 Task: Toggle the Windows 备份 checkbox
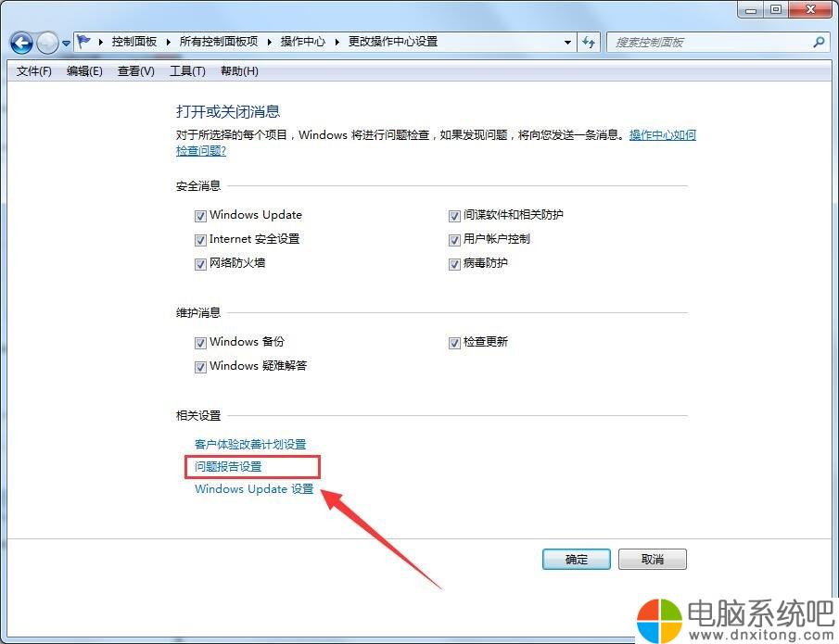(x=200, y=342)
